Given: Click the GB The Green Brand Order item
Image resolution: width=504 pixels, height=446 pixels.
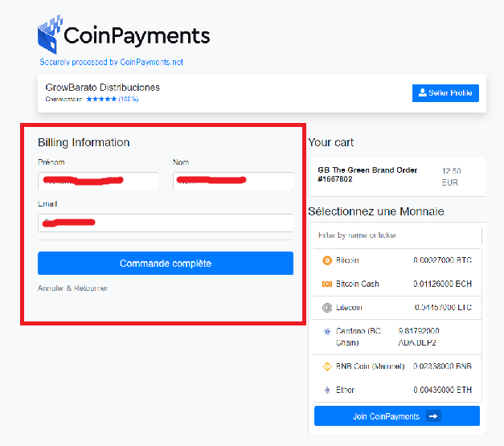Looking at the screenshot, I should click(x=367, y=174).
